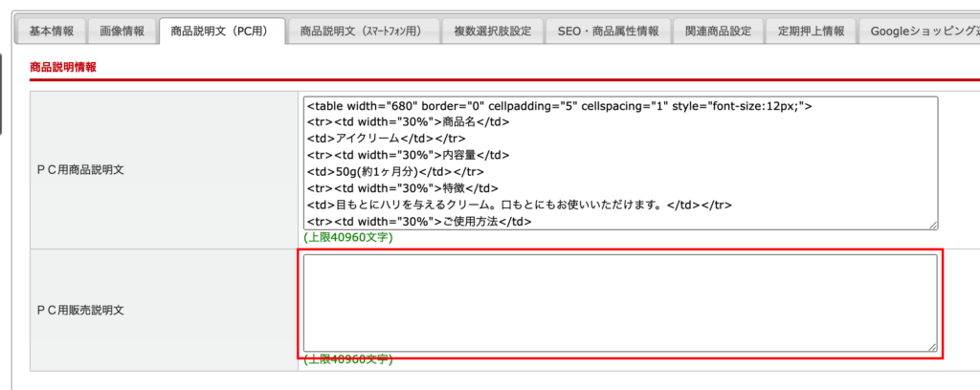
Task: Switch to the 関連商品設定 tab
Action: [718, 31]
